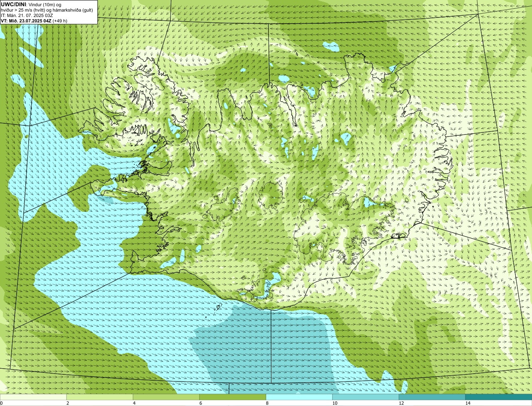Click the 2–4 m/s light green legend swatch
Image resolution: width=532 pixels, height=406 pixels.
point(100,397)
